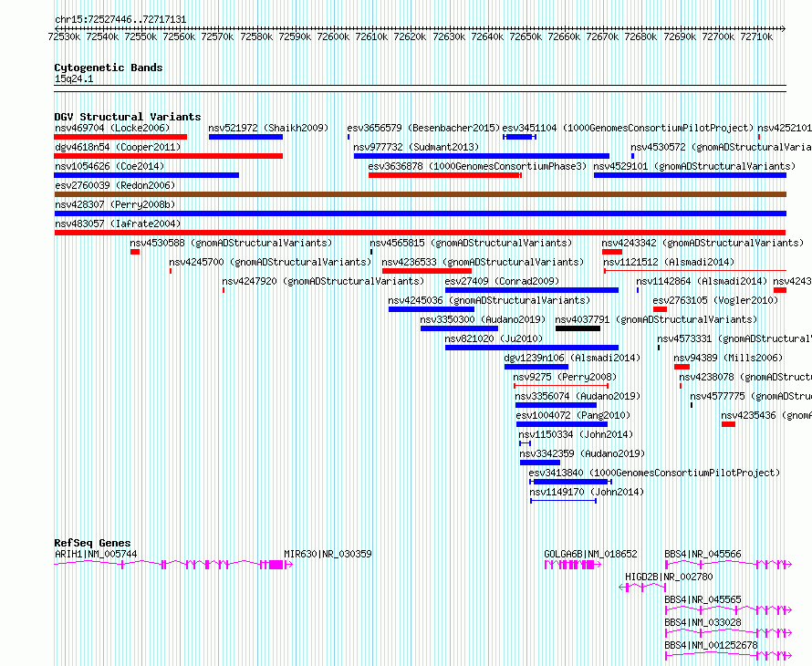Select the nsv521972 (Shaikh2009) blue variant bar

point(245,137)
